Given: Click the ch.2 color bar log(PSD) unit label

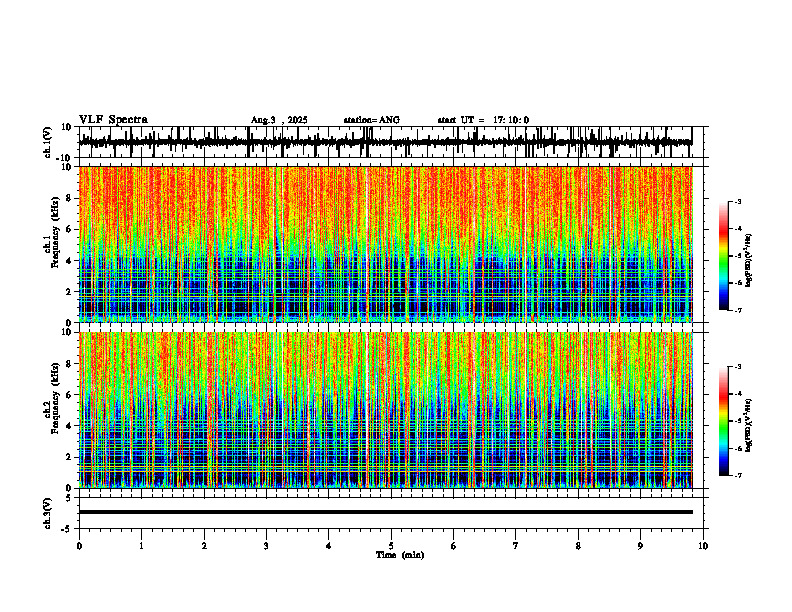Looking at the screenshot, I should pyautogui.click(x=749, y=425).
